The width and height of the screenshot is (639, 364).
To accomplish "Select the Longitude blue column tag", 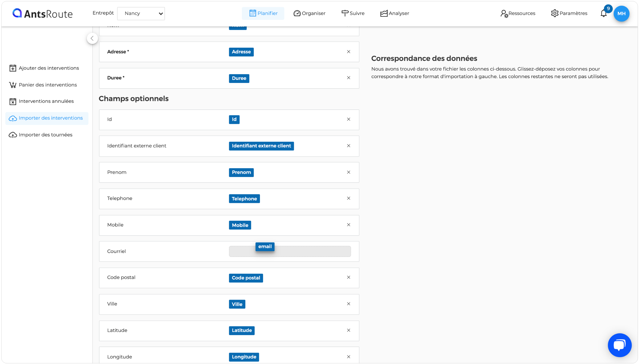I will pyautogui.click(x=244, y=357).
